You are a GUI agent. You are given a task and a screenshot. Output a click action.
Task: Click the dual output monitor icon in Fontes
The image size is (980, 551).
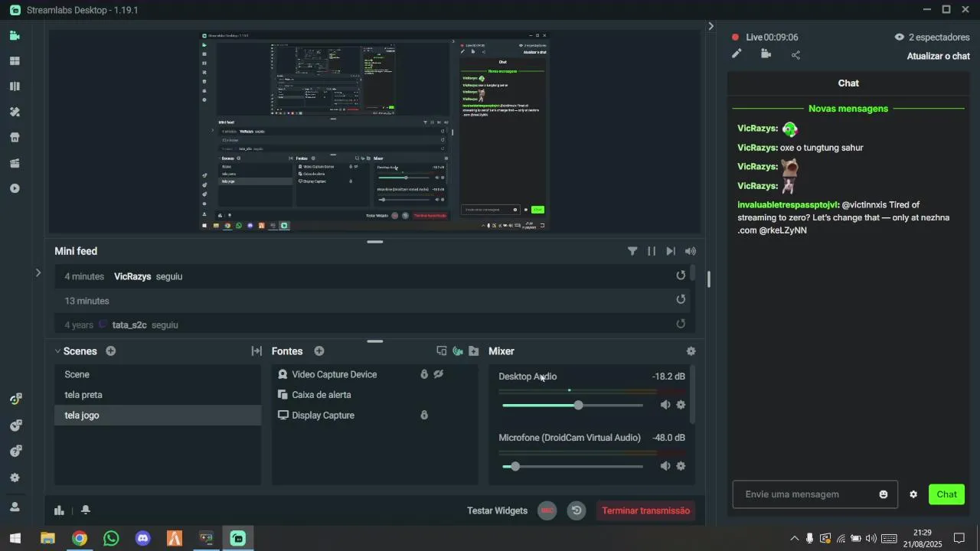(x=442, y=351)
